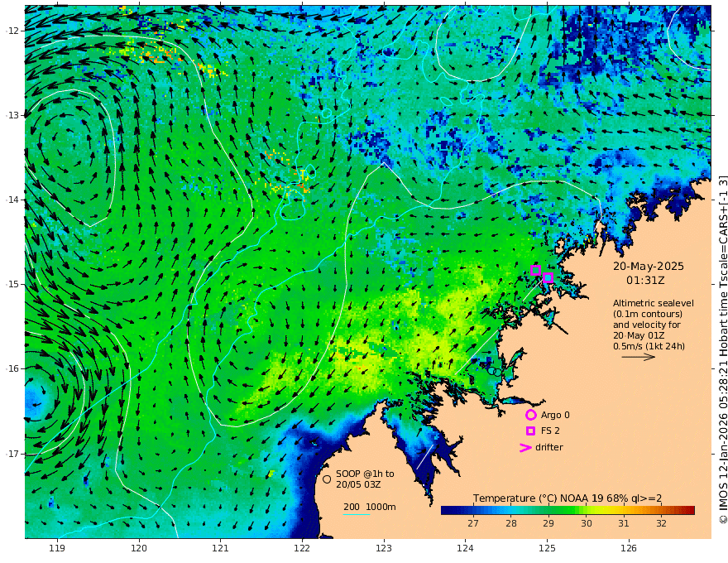Click the Temperature (°C) NOAA 19 title

(568, 498)
